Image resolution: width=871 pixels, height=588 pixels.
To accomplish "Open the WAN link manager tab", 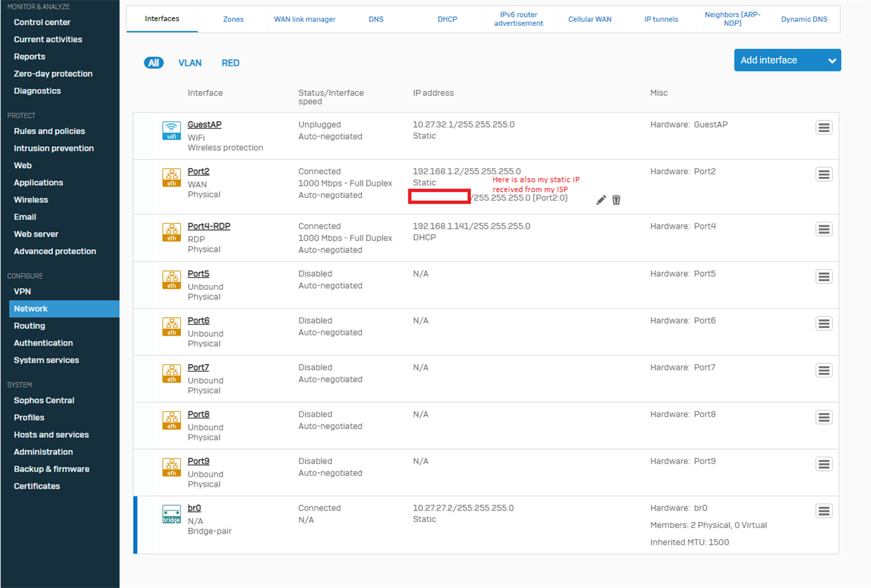I will point(305,19).
